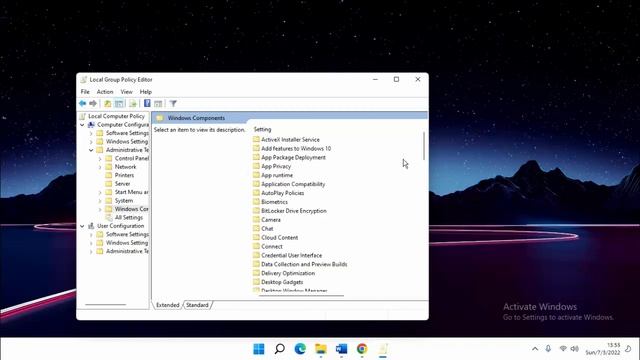Collapse Administrative Templates under Computer Configuration

[91, 150]
